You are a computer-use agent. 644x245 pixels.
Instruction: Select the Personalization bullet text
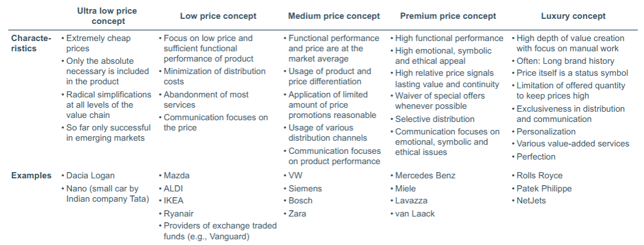[546, 132]
